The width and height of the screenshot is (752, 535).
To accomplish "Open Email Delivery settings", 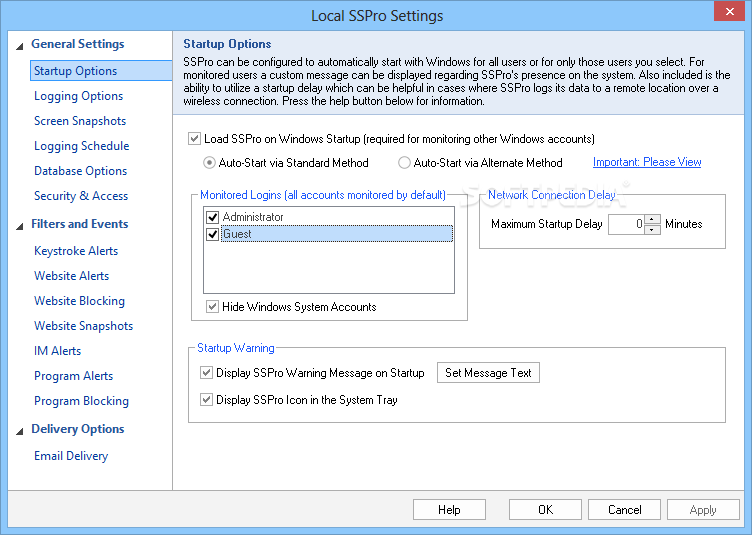I will coord(70,456).
